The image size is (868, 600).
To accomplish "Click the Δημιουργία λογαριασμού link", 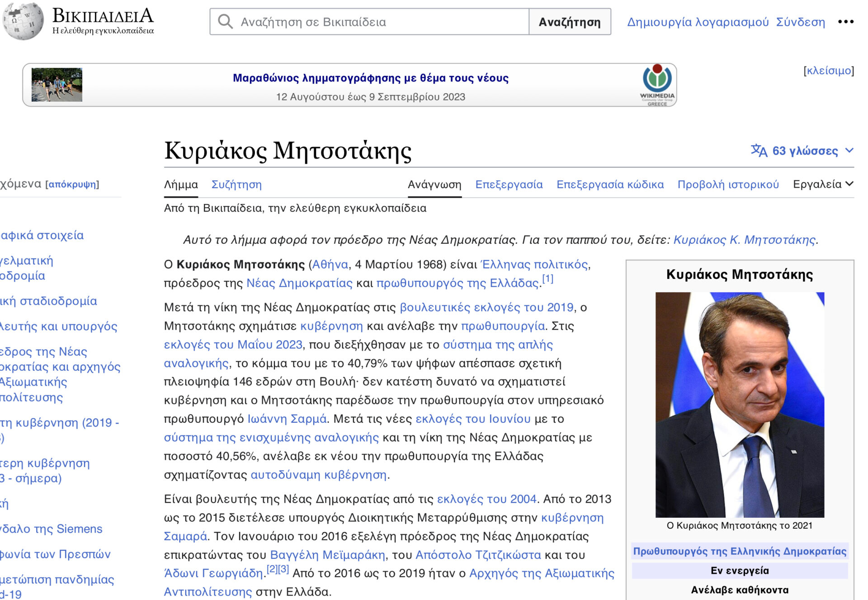I will tap(697, 22).
